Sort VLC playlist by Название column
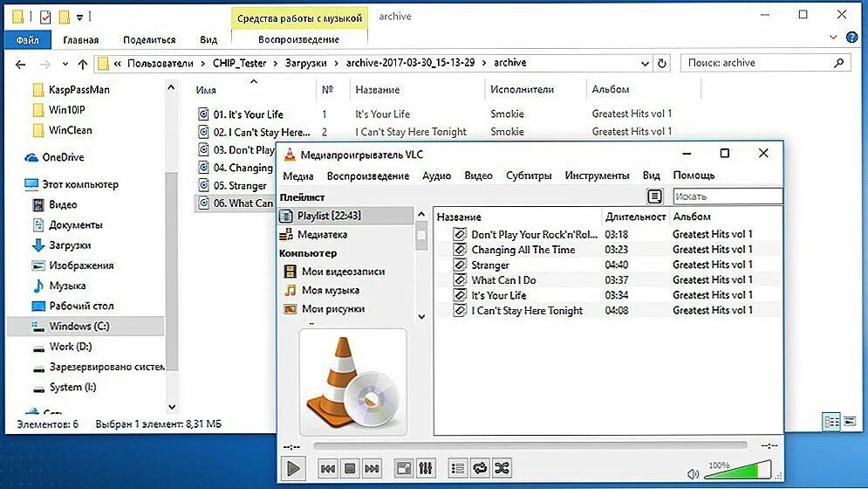This screenshot has height=489, width=868. pos(518,217)
